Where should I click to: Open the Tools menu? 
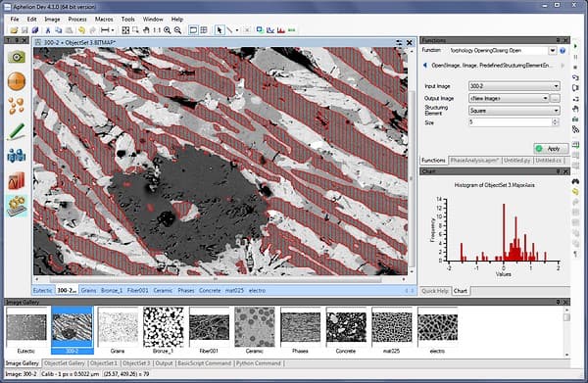coord(127,19)
